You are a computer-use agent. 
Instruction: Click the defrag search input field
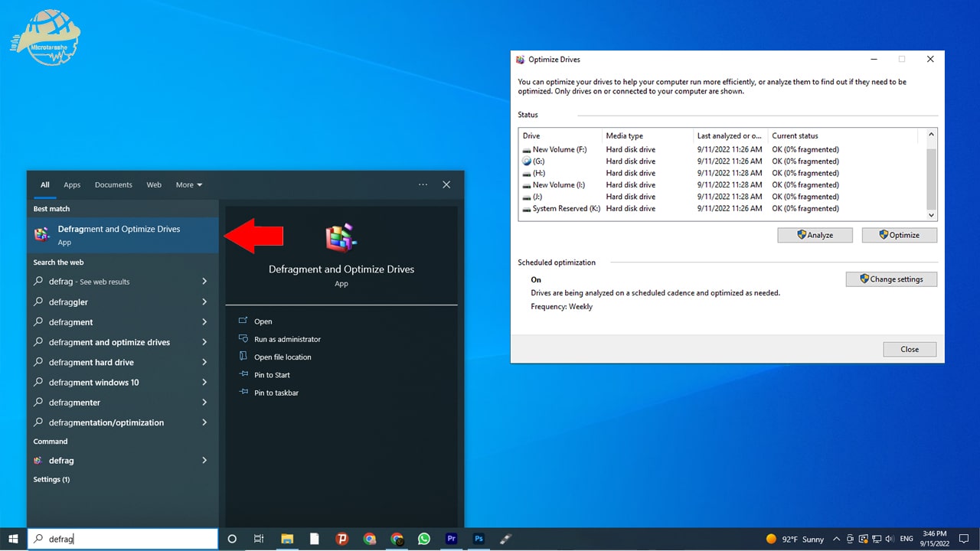coord(122,539)
